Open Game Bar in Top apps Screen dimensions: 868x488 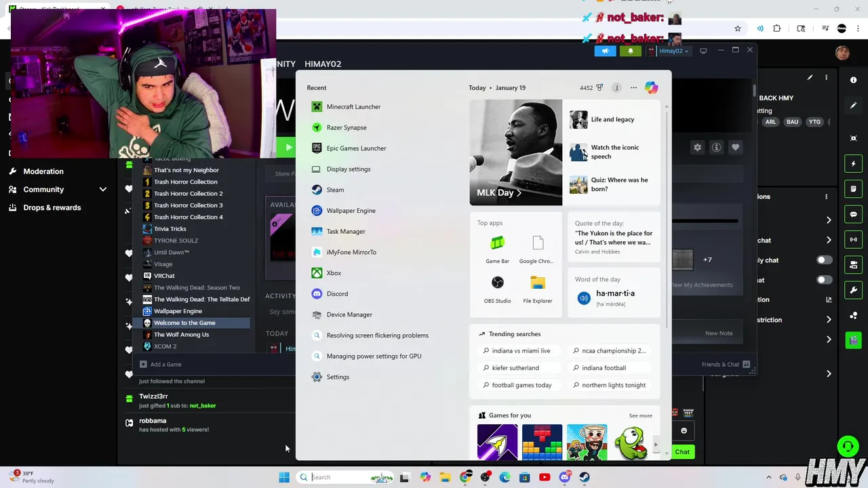tap(497, 249)
